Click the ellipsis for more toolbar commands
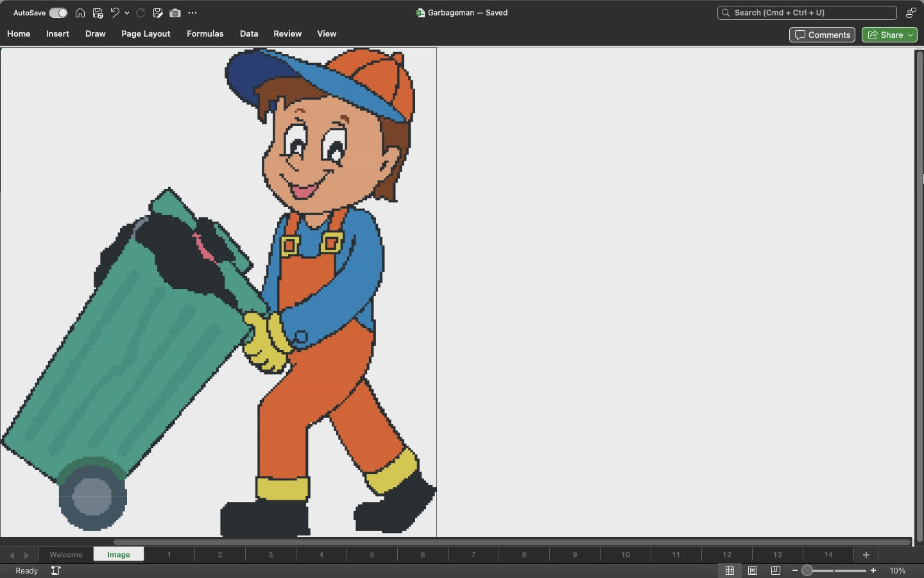Image resolution: width=924 pixels, height=578 pixels. 193,13
